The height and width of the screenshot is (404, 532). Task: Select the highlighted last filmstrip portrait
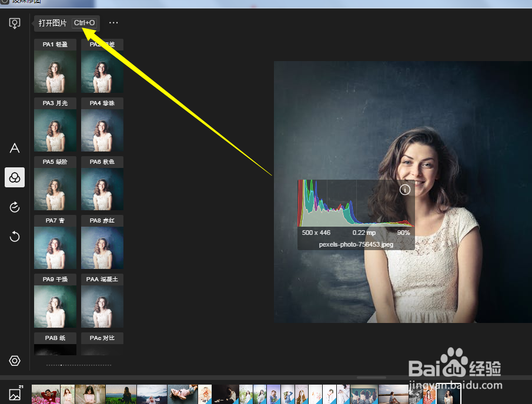(x=449, y=394)
